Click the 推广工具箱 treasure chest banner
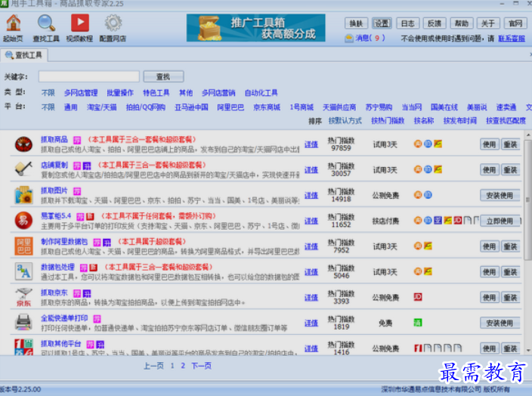 [x=256, y=28]
